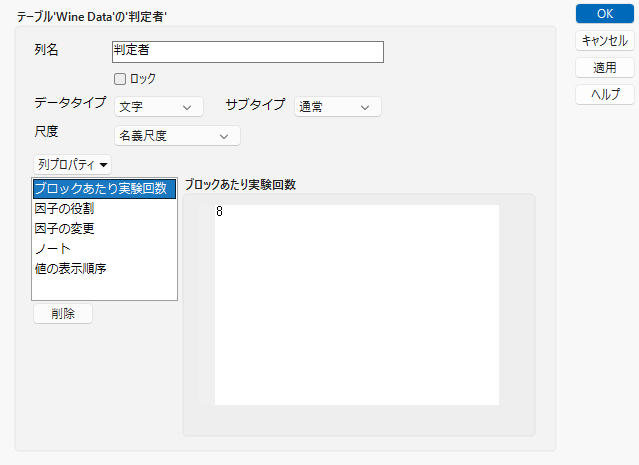Open help with the ヘルプ button
Viewport: 639px width, 465px height.
pos(605,94)
